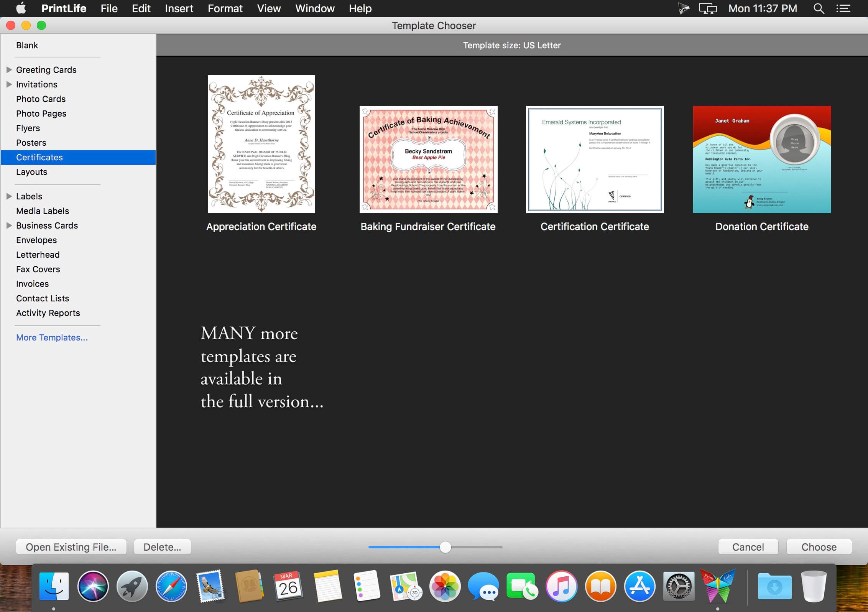The width and height of the screenshot is (868, 612).
Task: Open FaceTime icon in the Dock
Action: point(523,586)
